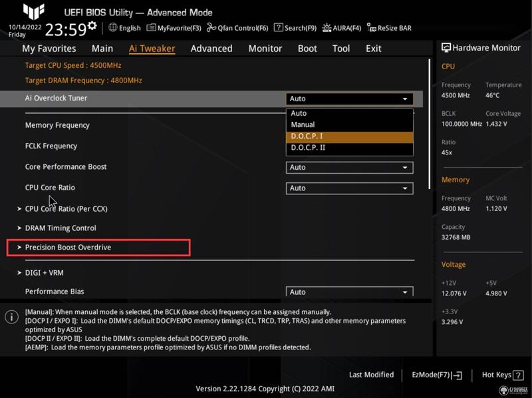Open the Exit tab
The height and width of the screenshot is (398, 532).
(x=373, y=49)
